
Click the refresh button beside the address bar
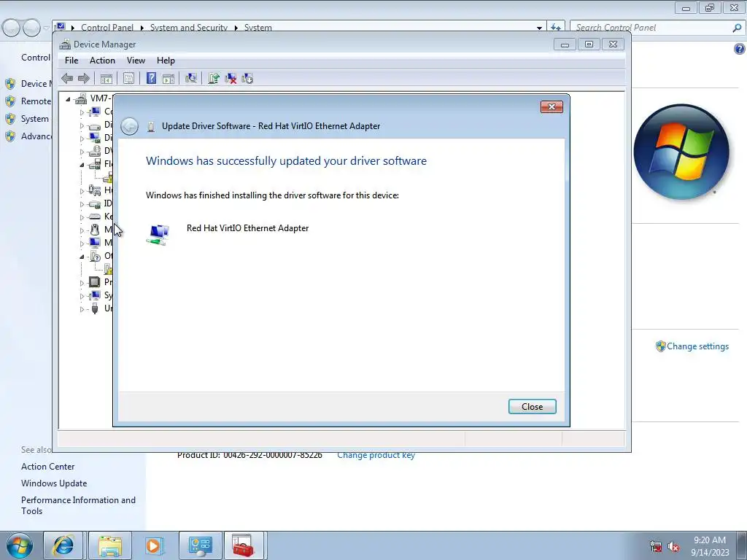click(x=555, y=28)
